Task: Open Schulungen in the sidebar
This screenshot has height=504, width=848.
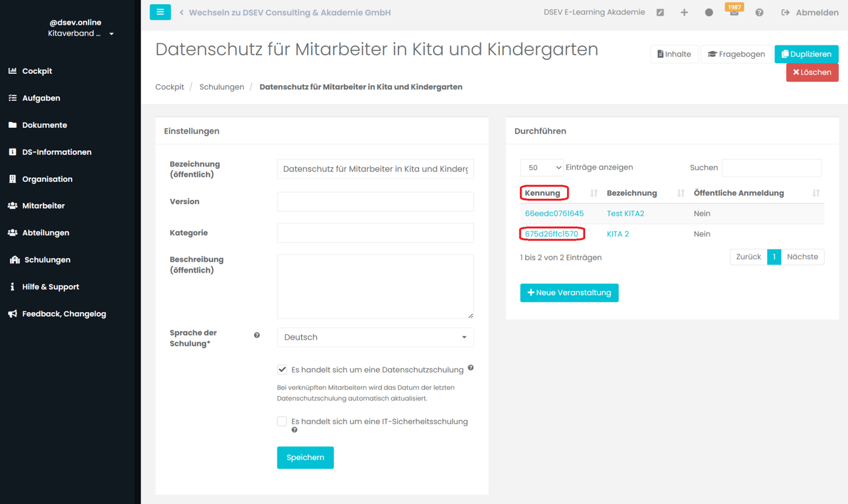Action: pyautogui.click(x=47, y=260)
